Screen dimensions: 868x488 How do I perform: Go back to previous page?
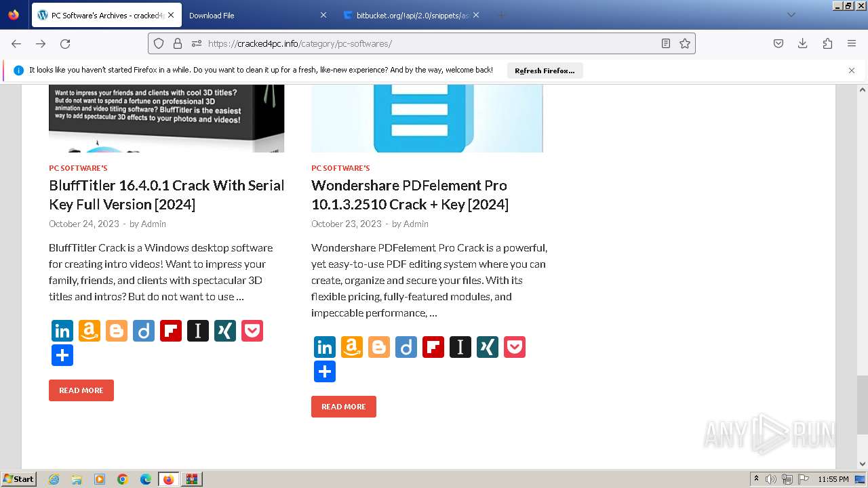point(16,43)
